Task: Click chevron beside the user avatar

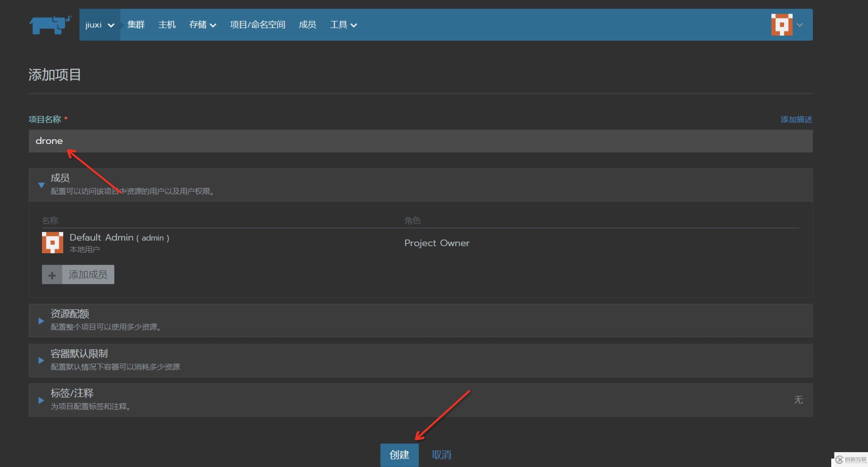Action: click(800, 25)
